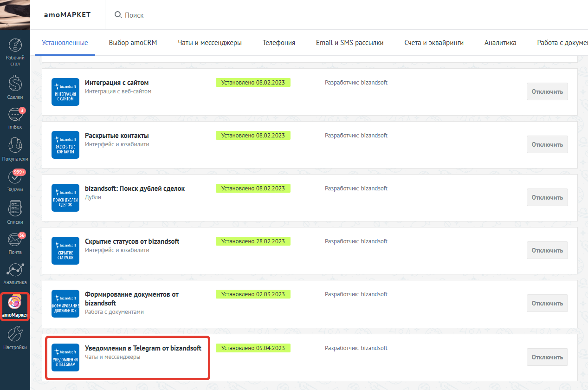
Task: Click the Установлено 02.03.2023 badge
Action: [x=253, y=294]
